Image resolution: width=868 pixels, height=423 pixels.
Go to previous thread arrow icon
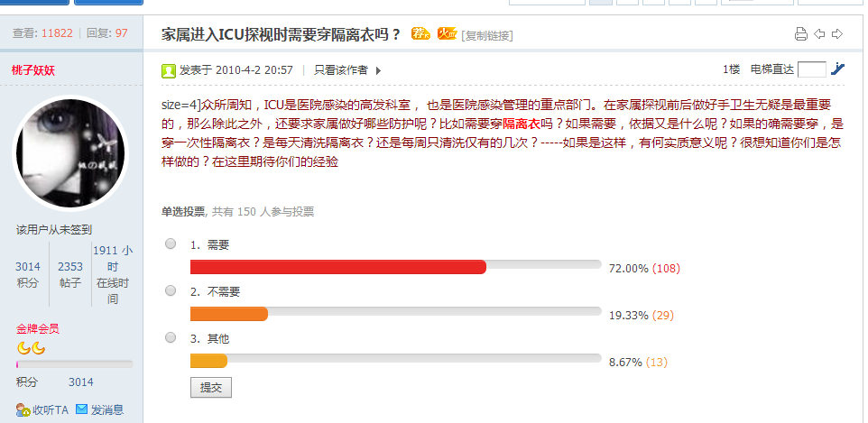(819, 35)
